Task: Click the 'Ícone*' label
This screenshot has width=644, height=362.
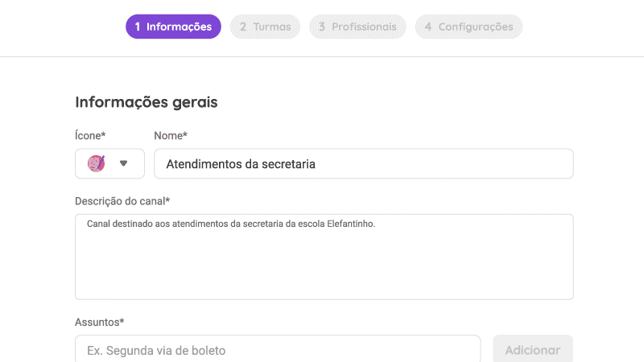Action: click(90, 135)
